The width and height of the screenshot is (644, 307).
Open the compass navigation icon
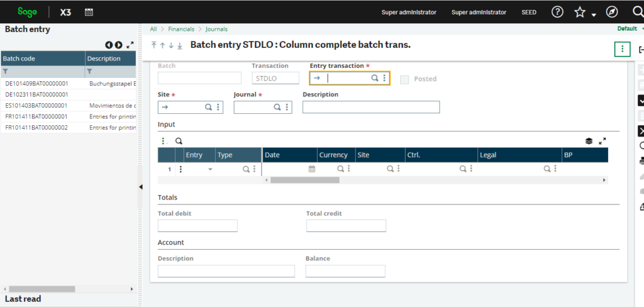[611, 12]
